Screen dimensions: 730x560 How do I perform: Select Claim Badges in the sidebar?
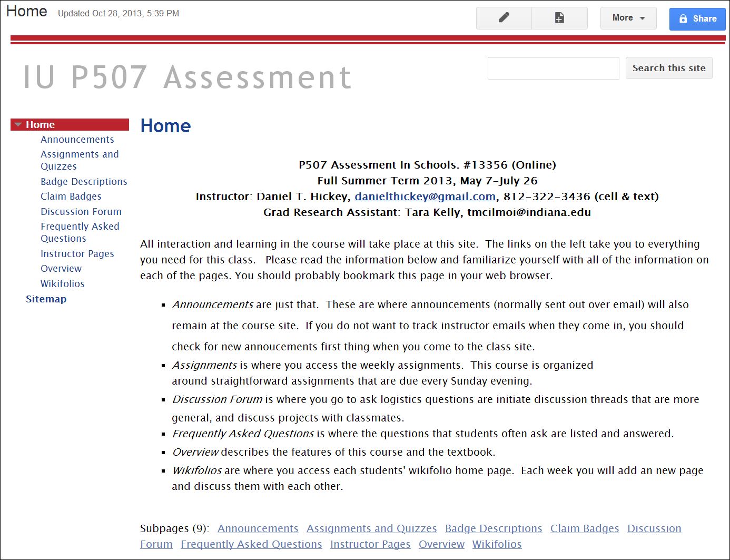click(71, 197)
